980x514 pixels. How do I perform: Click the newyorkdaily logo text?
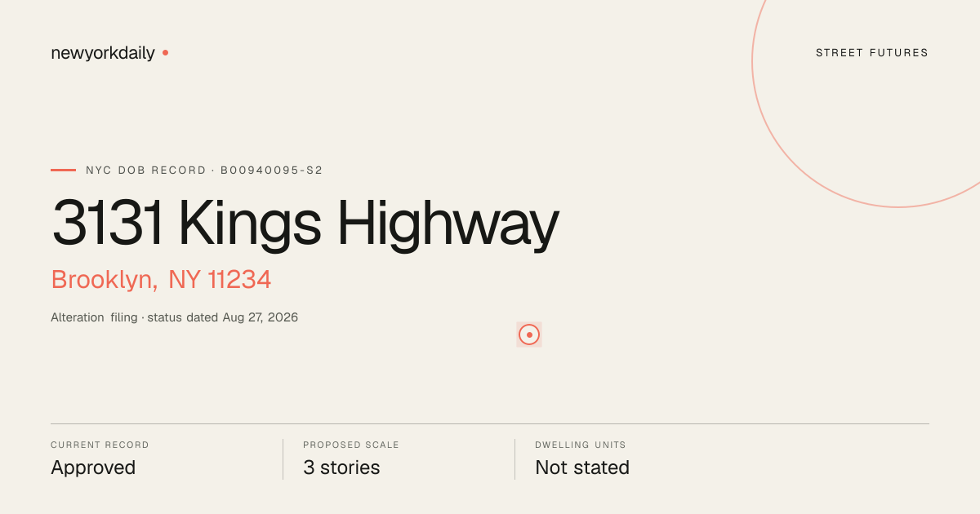click(103, 53)
